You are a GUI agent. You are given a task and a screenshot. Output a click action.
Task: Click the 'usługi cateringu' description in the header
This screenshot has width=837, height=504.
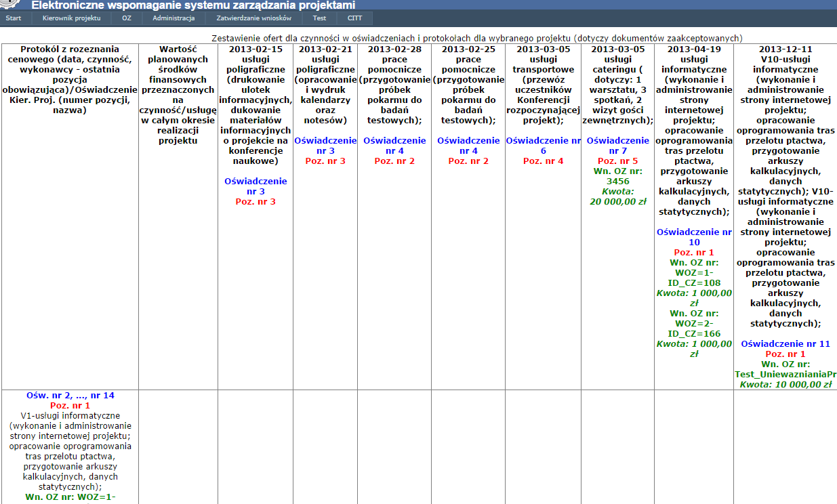(617, 90)
